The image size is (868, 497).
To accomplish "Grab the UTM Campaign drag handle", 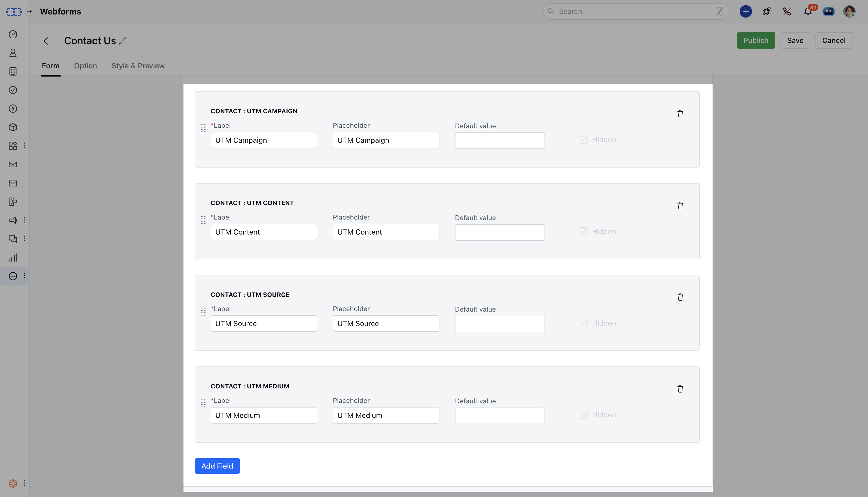I will tap(203, 128).
